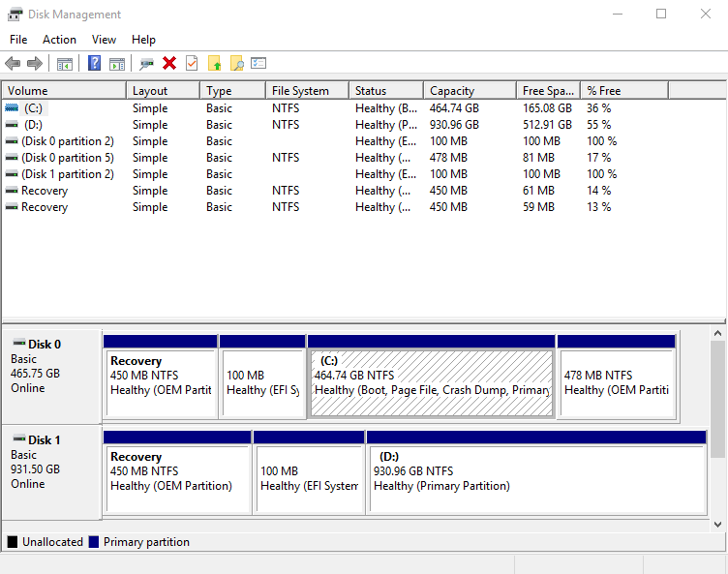Click the Disk 0 label panel
This screenshot has height=574, width=728.
pyautogui.click(x=52, y=377)
